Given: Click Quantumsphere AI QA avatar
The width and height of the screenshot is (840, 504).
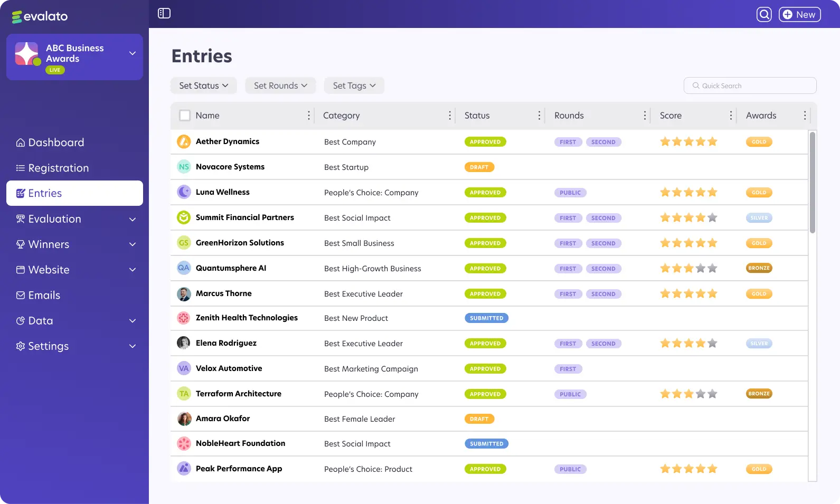Looking at the screenshot, I should 184,268.
